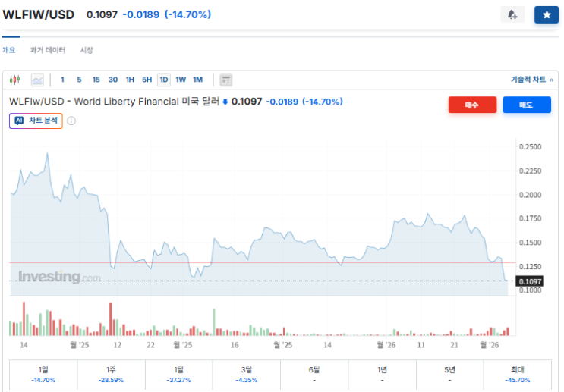This screenshot has width=564, height=392.
Task: Select the 1 minute interval
Action: click(x=62, y=80)
